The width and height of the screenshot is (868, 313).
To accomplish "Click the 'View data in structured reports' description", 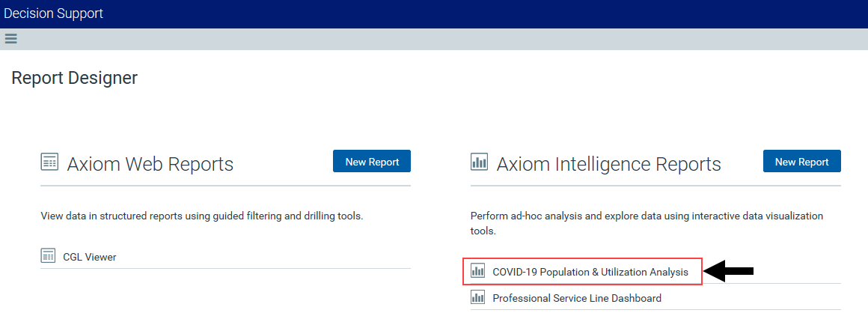I will [202, 216].
